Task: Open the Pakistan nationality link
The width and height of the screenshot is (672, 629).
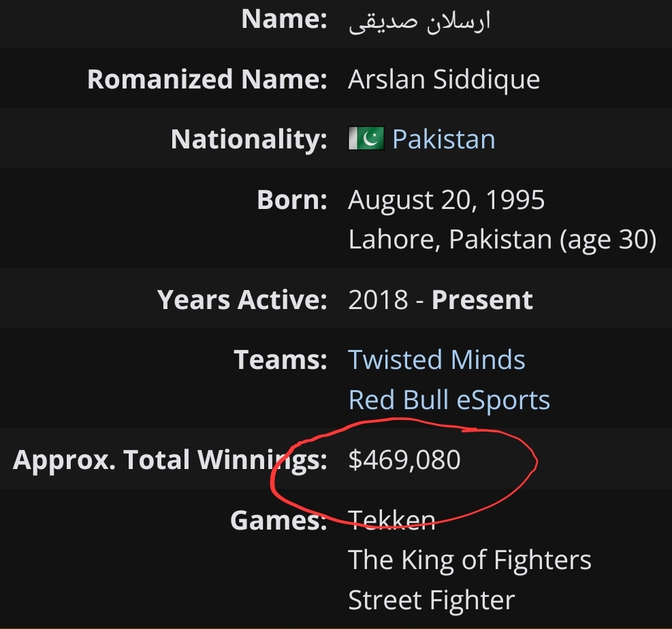Action: 443,140
